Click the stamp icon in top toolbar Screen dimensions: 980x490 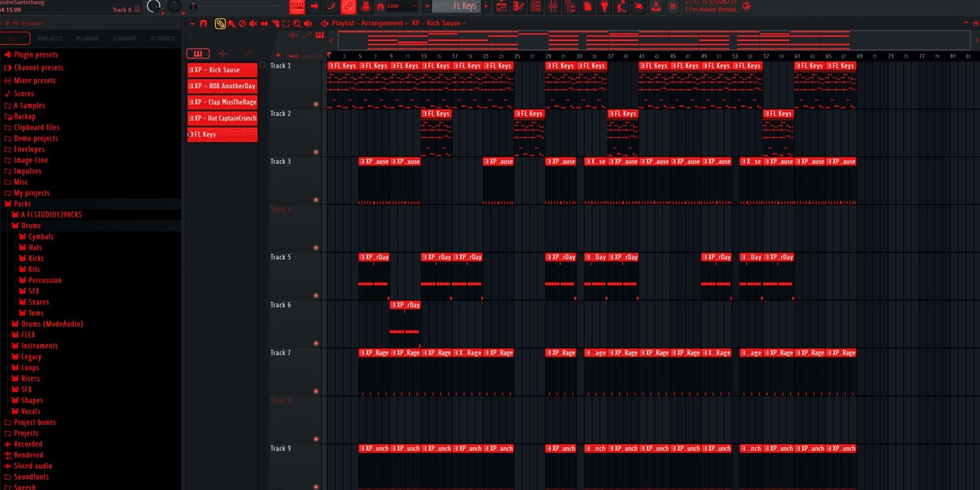[365, 7]
